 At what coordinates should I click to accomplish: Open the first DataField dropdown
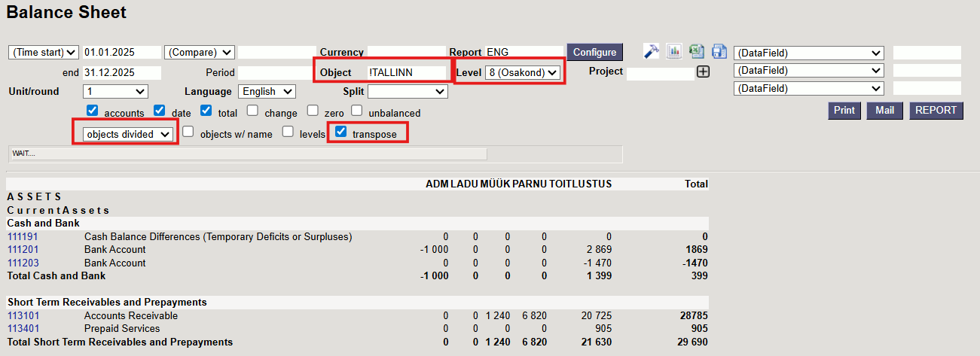click(x=808, y=53)
